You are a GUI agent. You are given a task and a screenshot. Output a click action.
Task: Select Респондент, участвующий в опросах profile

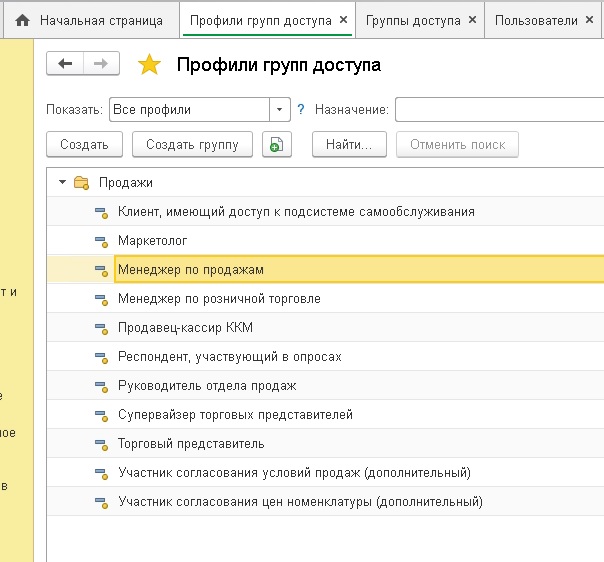(x=325, y=356)
